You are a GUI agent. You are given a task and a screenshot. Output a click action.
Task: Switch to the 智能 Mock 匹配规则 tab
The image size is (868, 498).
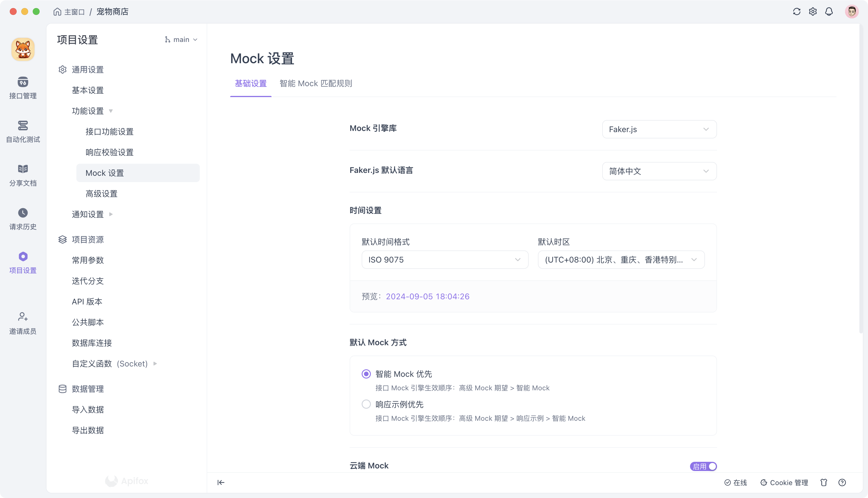click(x=315, y=83)
